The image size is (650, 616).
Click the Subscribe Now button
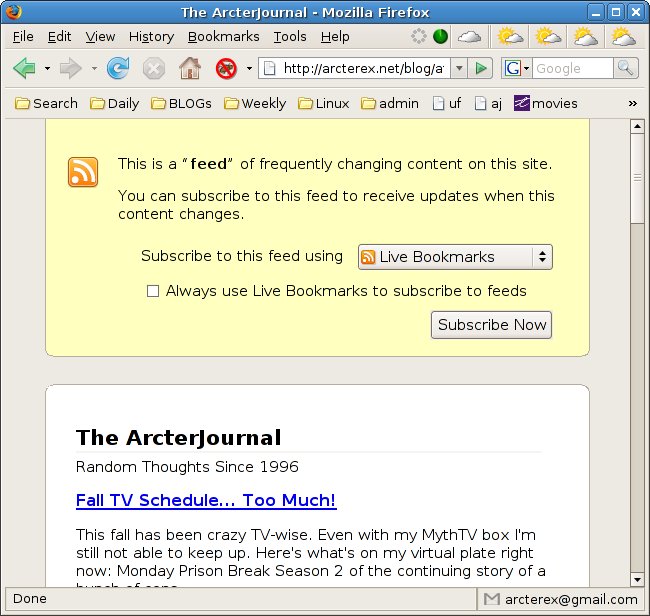(491, 325)
